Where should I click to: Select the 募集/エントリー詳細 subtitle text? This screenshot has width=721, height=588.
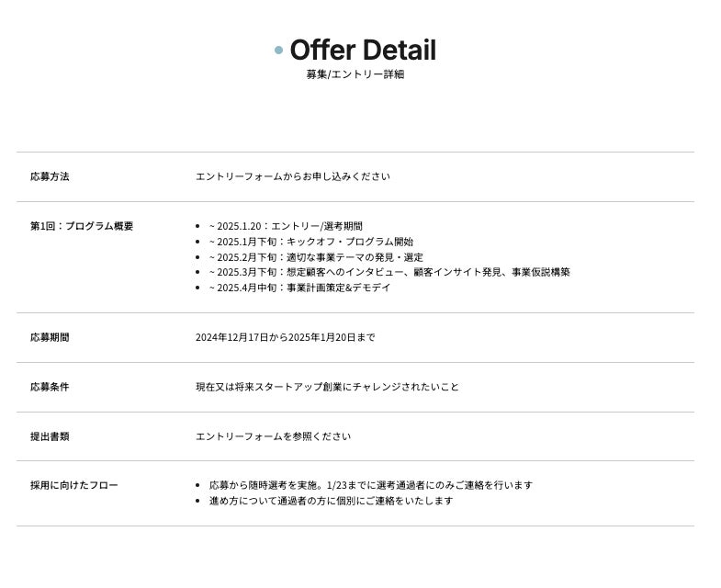click(355, 74)
